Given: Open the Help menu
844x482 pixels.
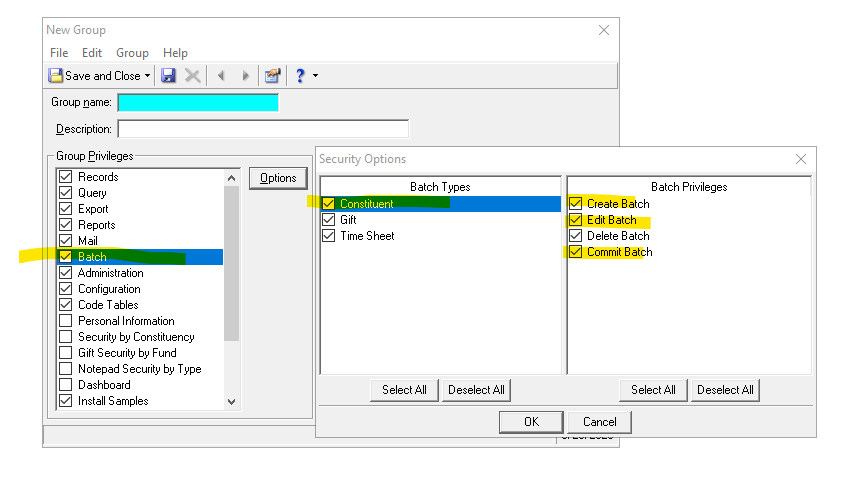Looking at the screenshot, I should [175, 53].
